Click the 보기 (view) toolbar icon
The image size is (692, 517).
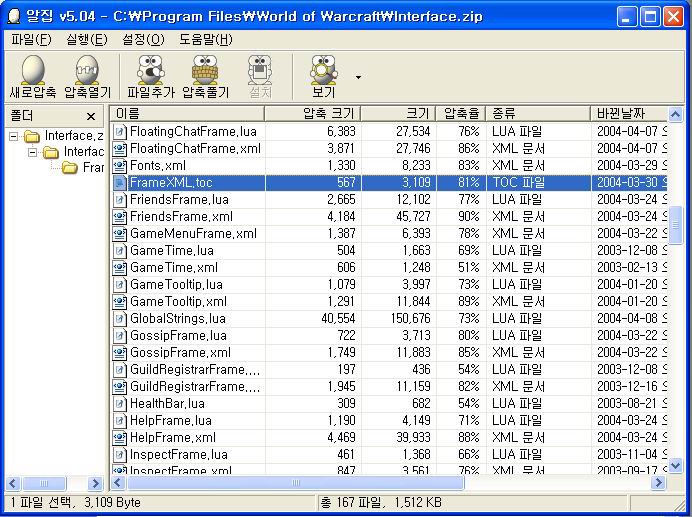click(323, 70)
